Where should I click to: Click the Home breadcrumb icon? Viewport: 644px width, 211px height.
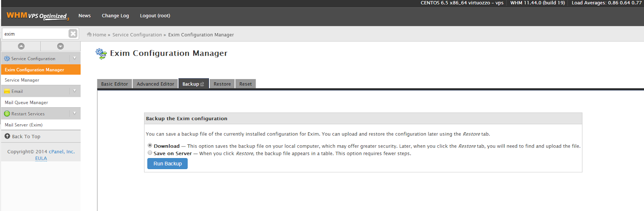point(89,34)
